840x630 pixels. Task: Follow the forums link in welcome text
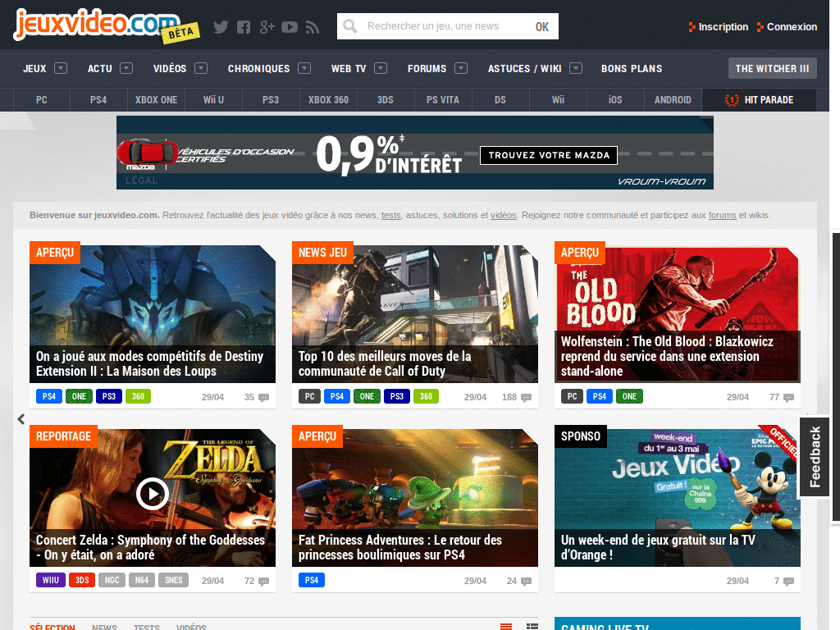coord(722,215)
